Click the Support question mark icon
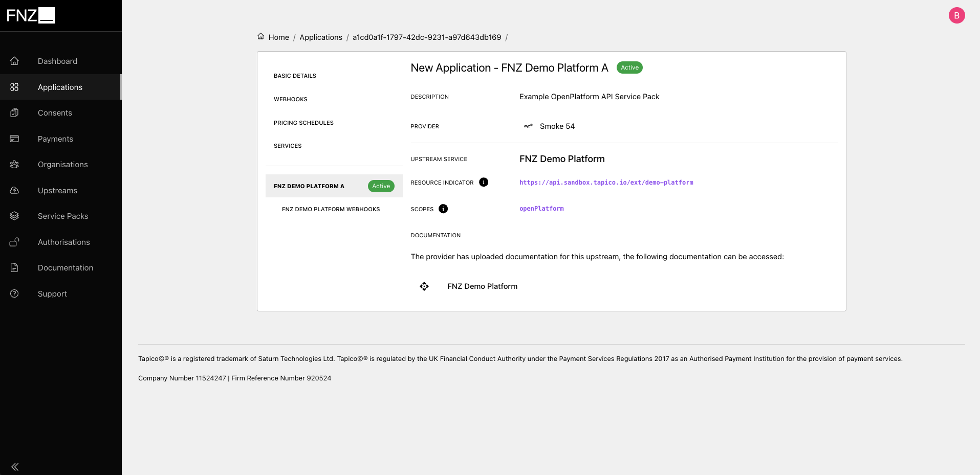This screenshot has height=475, width=980. [14, 293]
